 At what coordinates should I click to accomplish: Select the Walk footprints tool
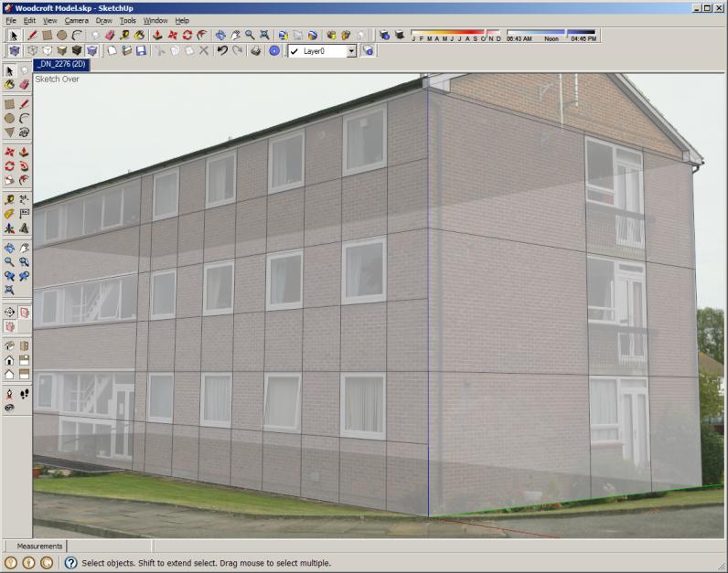click(24, 395)
